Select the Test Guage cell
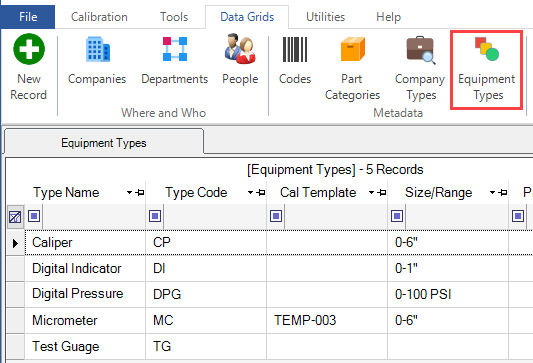Image resolution: width=533 pixels, height=363 pixels. pos(85,346)
